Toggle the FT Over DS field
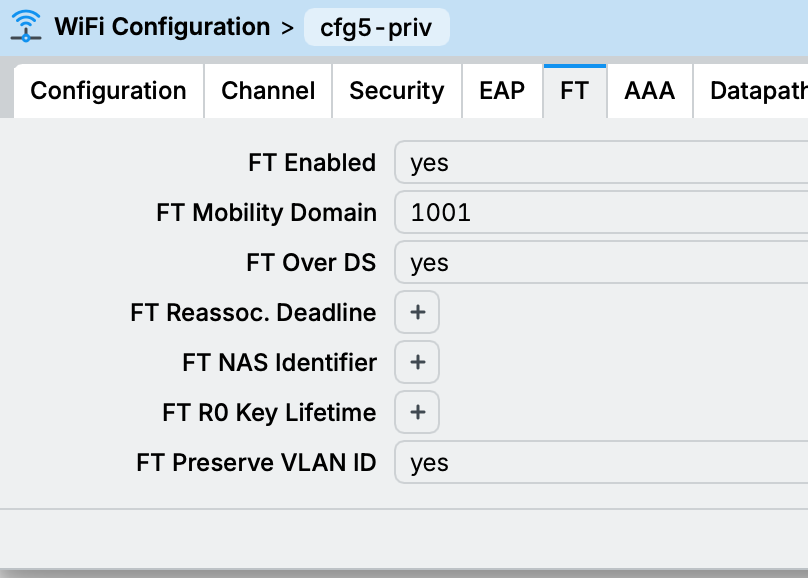 click(601, 262)
